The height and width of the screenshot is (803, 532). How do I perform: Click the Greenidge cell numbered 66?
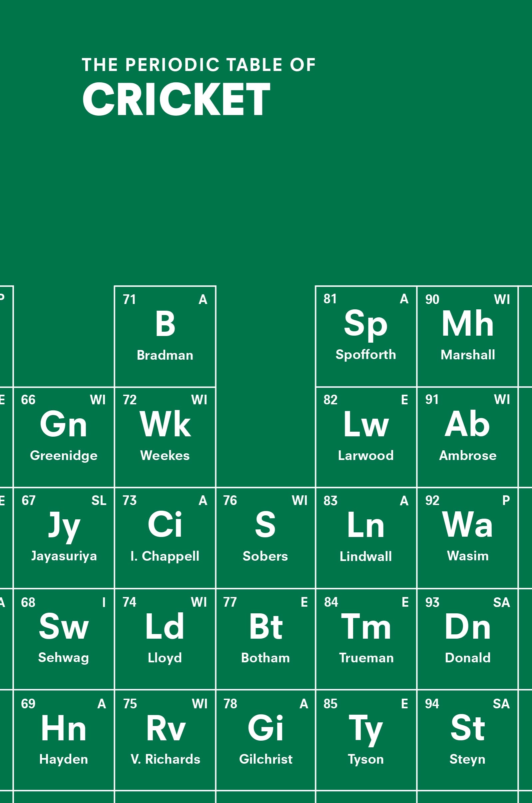64,437
